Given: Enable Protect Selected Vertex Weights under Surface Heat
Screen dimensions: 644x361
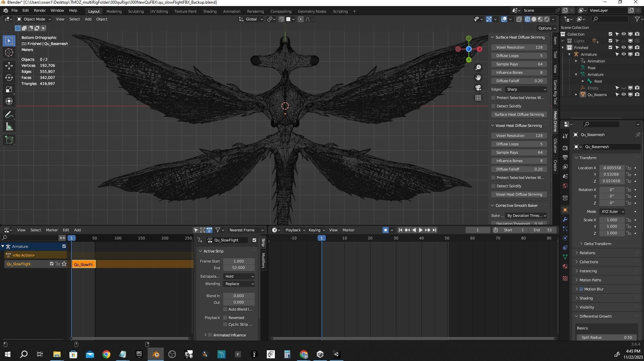Looking at the screenshot, I should click(493, 98).
